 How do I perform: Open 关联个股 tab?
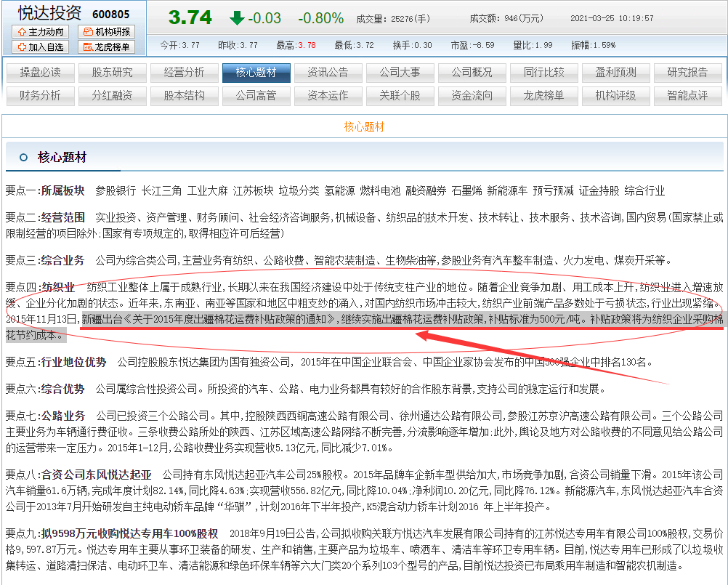tap(400, 96)
